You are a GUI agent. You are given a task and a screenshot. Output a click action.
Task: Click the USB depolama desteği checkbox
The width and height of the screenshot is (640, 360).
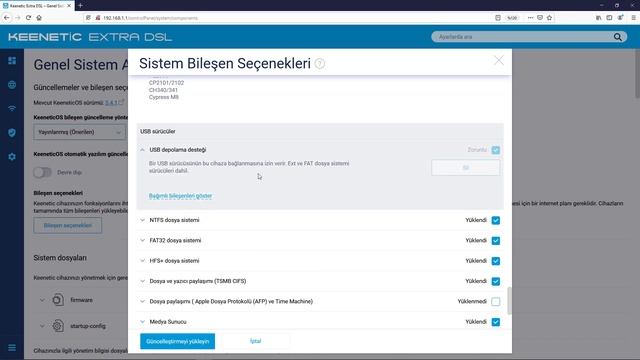coord(496,150)
